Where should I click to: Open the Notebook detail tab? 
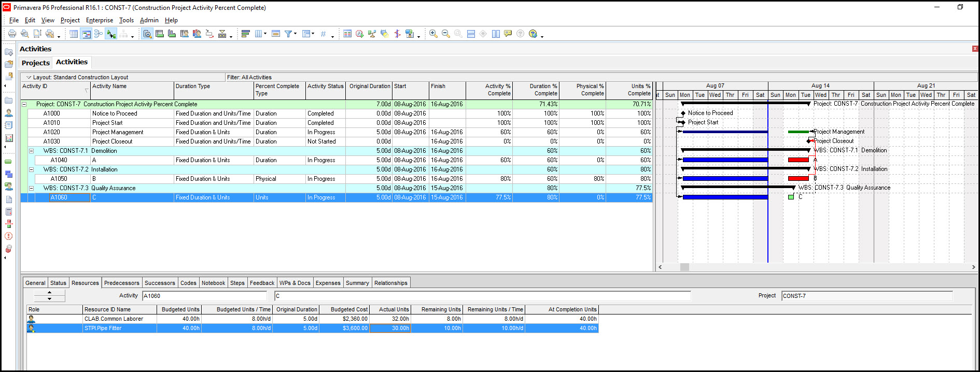coord(214,283)
